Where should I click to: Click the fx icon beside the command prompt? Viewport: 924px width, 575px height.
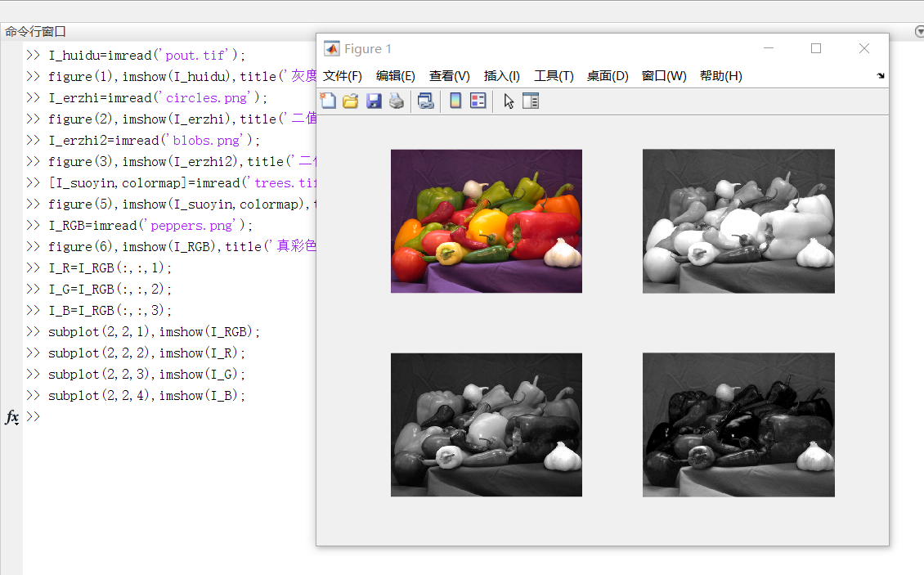click(11, 417)
